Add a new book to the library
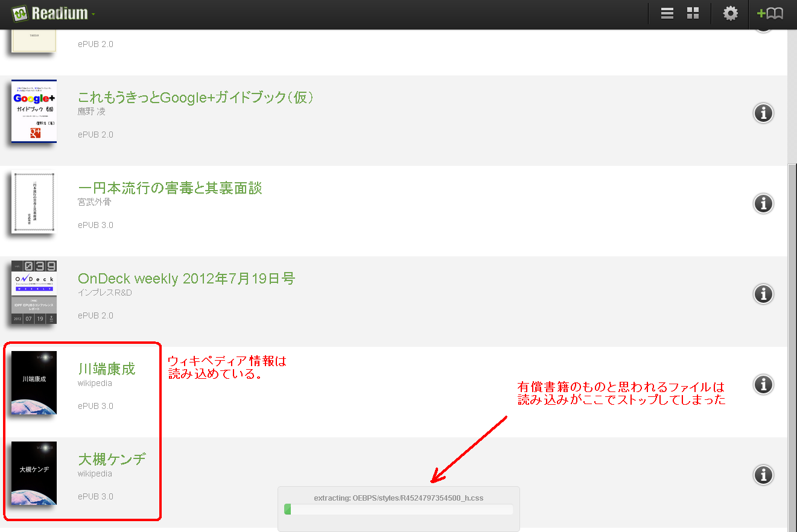 (x=770, y=14)
